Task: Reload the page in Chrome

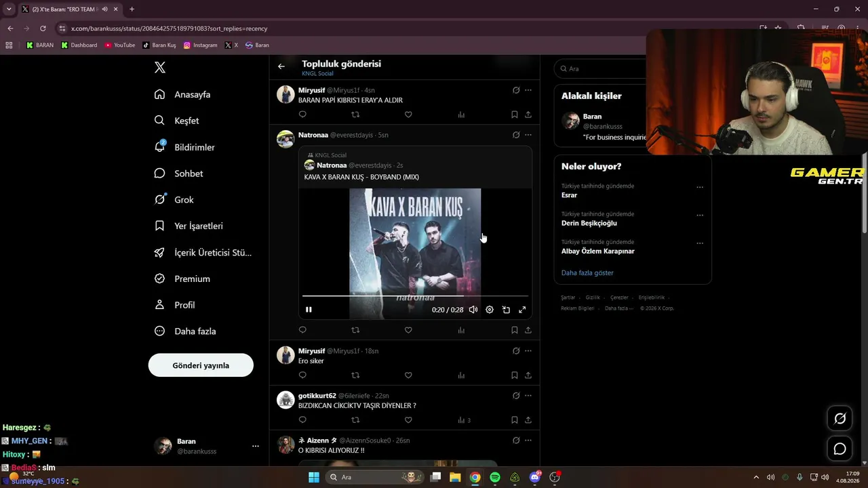Action: pyautogui.click(x=43, y=28)
